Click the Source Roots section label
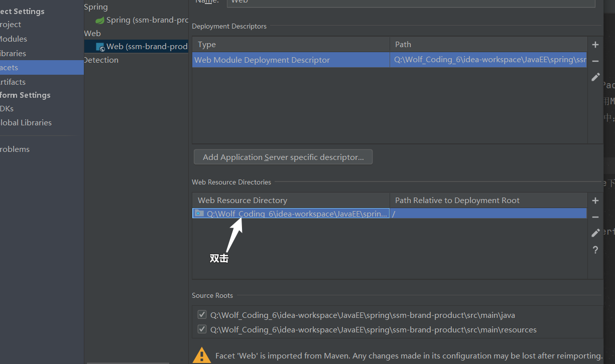Viewport: 615px width, 364px height. point(212,295)
